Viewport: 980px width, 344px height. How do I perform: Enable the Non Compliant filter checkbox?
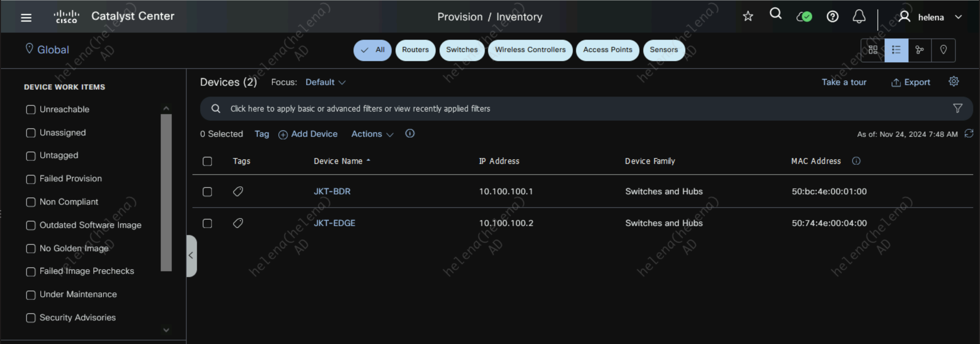(31, 202)
